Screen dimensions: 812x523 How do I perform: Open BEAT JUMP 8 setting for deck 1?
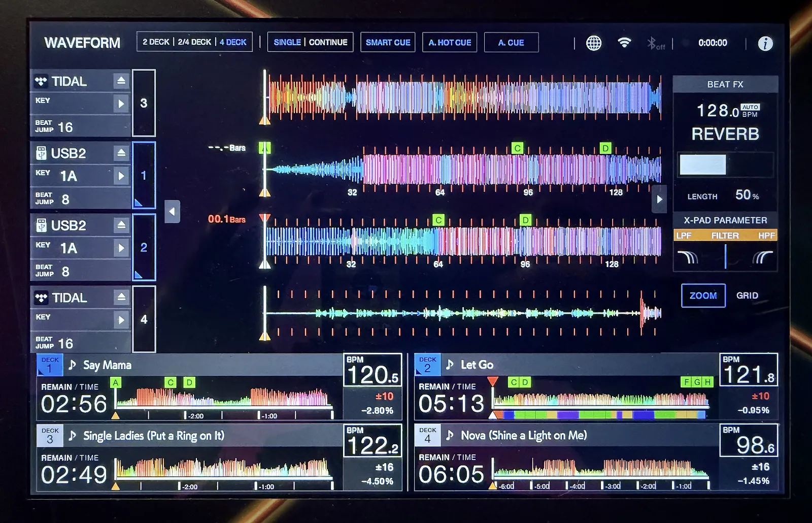click(80, 198)
